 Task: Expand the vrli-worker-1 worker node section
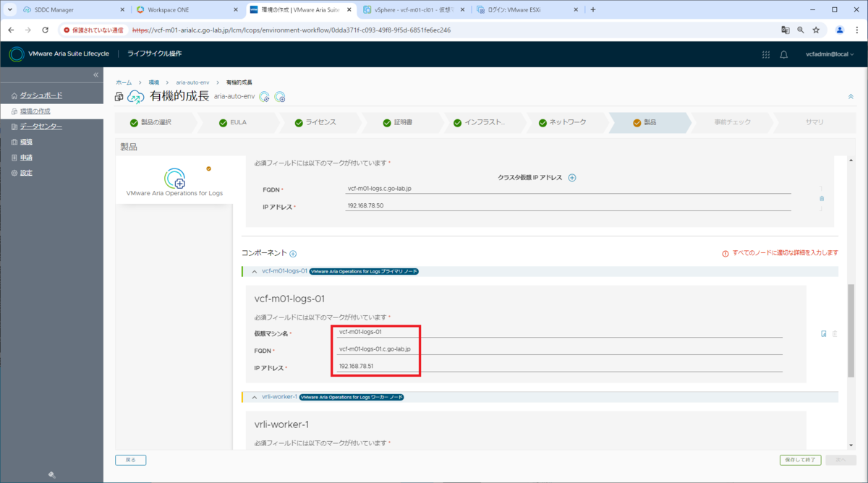click(x=253, y=396)
